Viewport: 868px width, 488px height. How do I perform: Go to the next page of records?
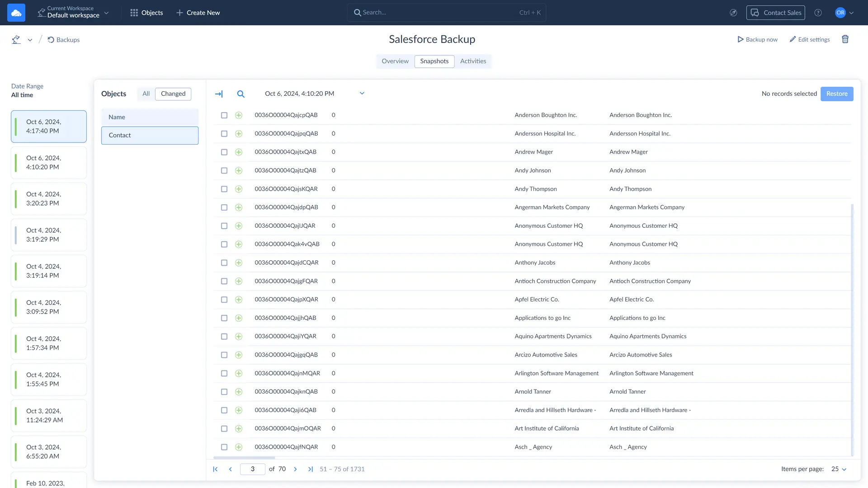point(295,469)
